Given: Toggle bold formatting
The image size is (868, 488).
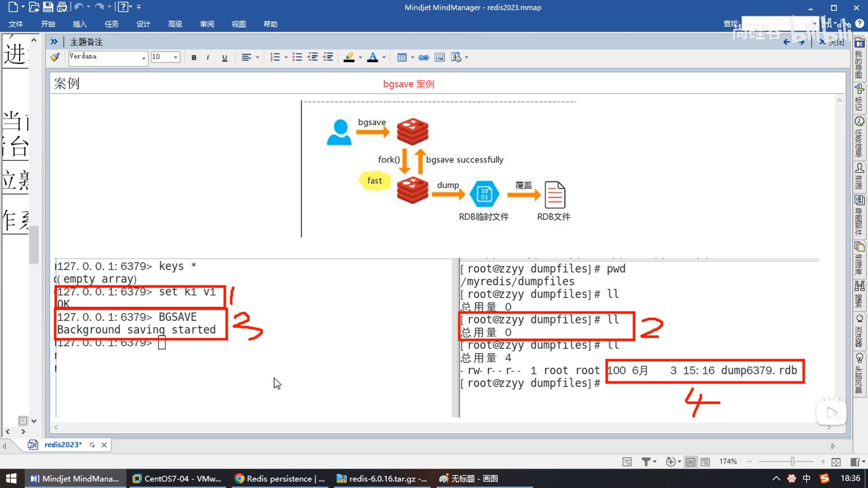Looking at the screenshot, I should click(194, 57).
